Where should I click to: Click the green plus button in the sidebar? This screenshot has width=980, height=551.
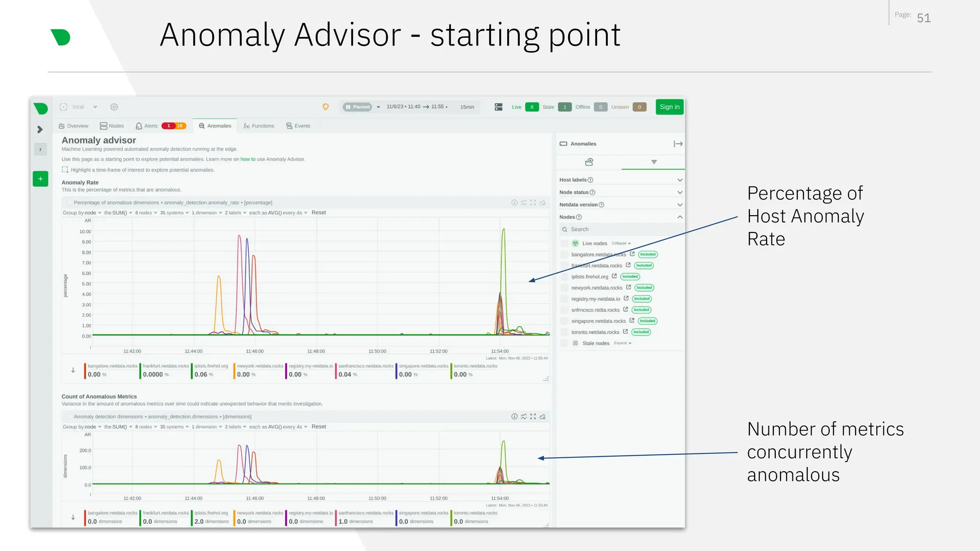coord(40,179)
